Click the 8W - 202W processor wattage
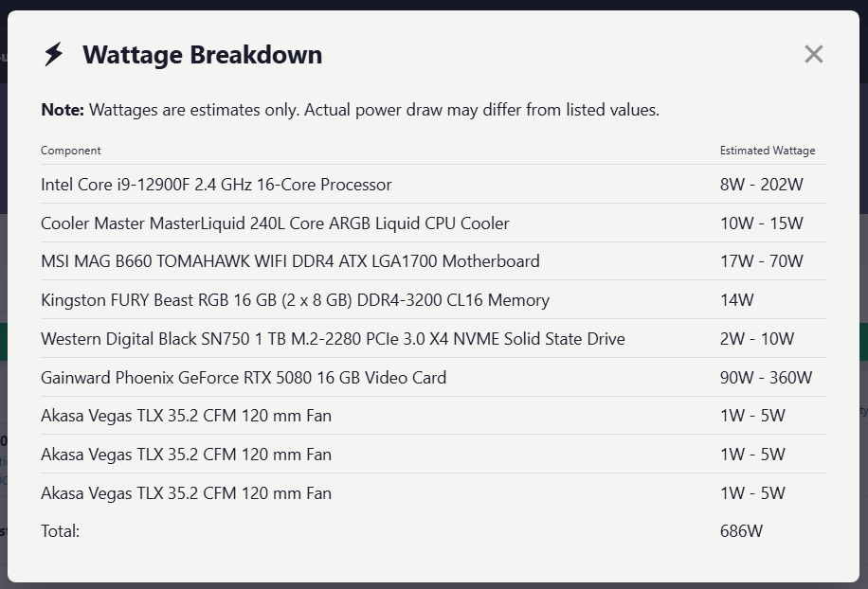 761,184
